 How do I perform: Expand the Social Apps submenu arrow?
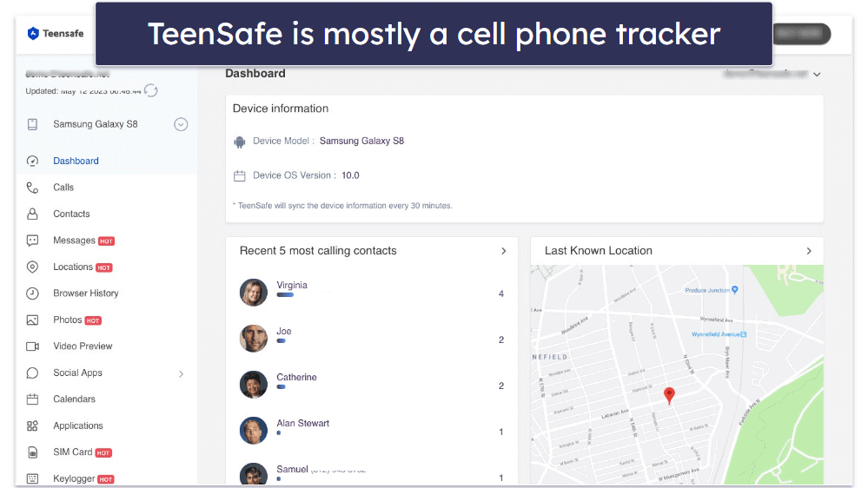[x=181, y=374]
